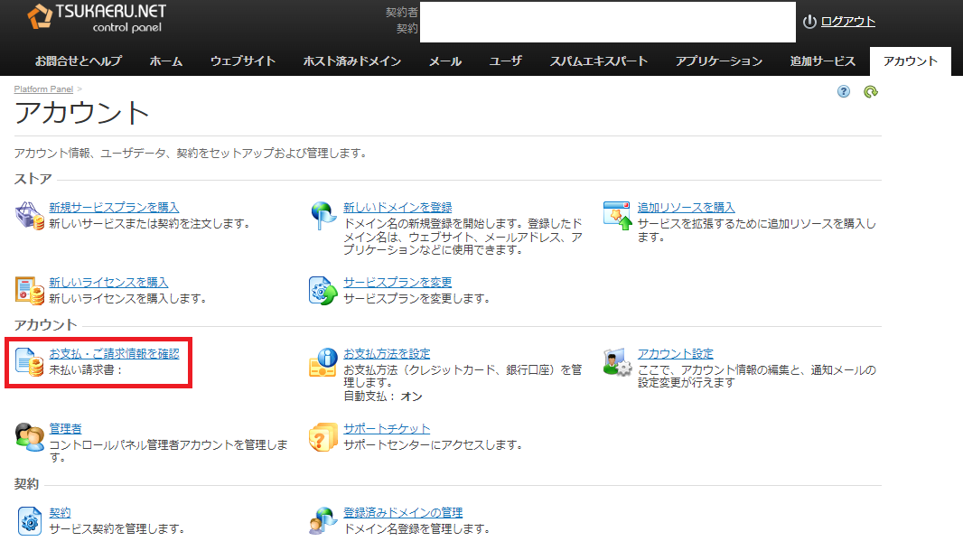
Task: Open 新しいライセンスを購入 link
Action: point(108,283)
